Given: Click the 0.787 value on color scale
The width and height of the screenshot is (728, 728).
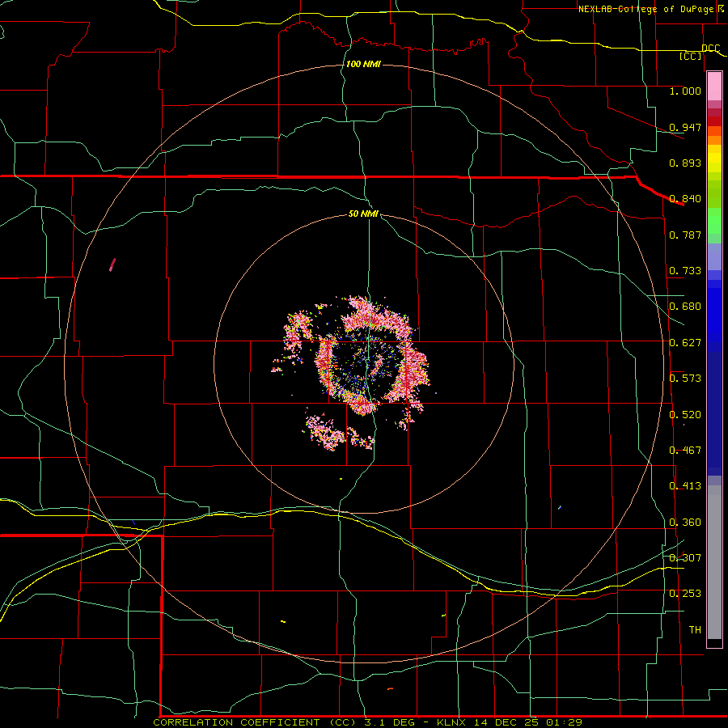Looking at the screenshot, I should click(685, 235).
